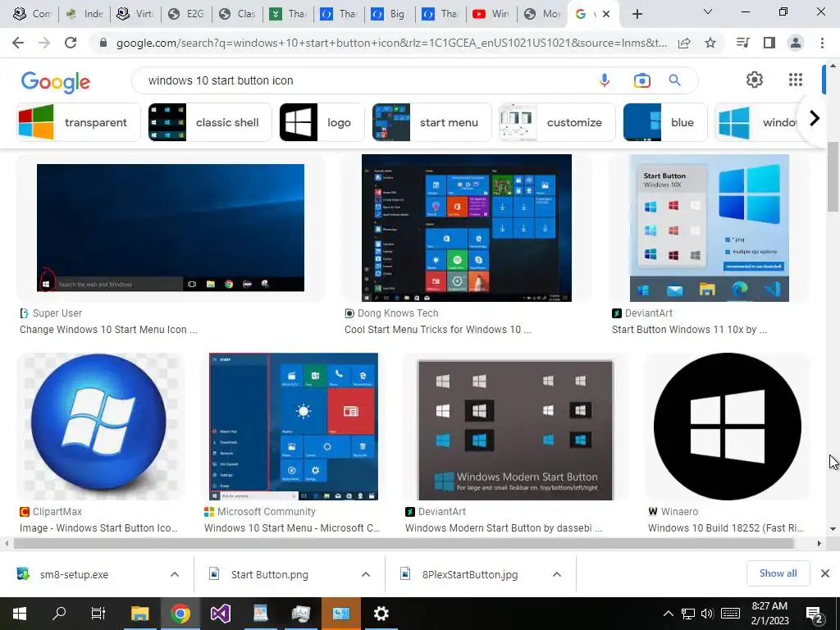The image size is (840, 630).
Task: Switch to the Clas tab
Action: (x=237, y=14)
